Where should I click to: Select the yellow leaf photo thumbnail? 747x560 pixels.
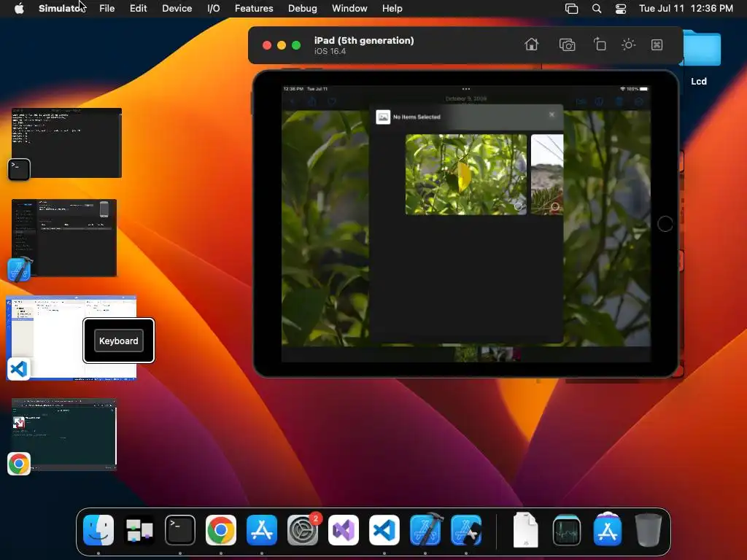tap(466, 174)
